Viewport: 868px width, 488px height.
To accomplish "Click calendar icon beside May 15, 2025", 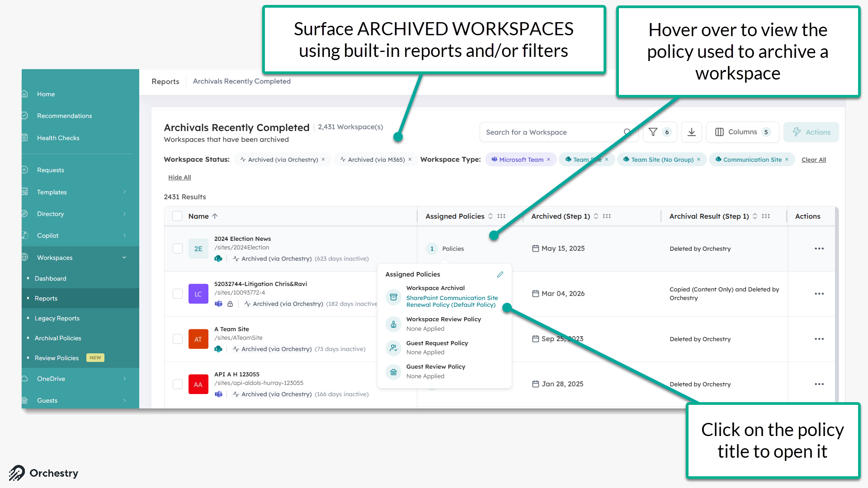I will (x=535, y=249).
